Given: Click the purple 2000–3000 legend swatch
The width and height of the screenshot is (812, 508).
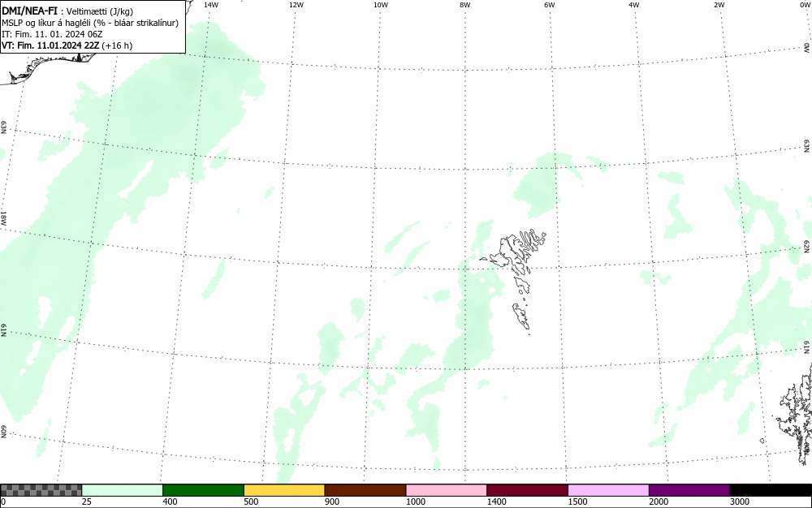Looking at the screenshot, I should [x=689, y=490].
